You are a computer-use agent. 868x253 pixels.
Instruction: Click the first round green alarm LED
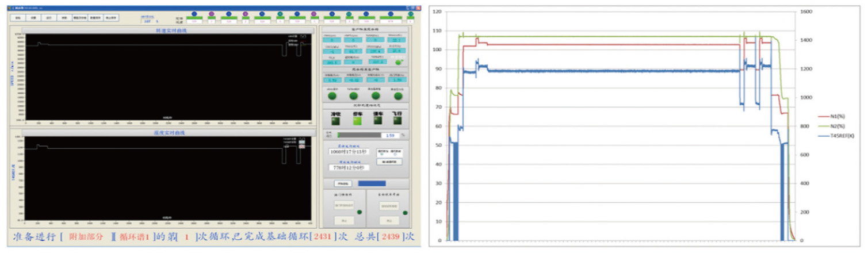[332, 96]
